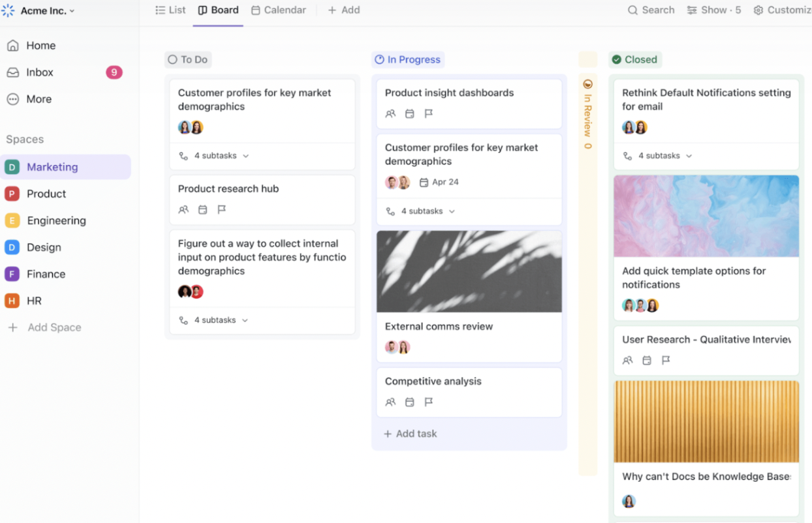This screenshot has width=812, height=523.
Task: Click the assignee icon on Product research hub
Action: tap(183, 210)
